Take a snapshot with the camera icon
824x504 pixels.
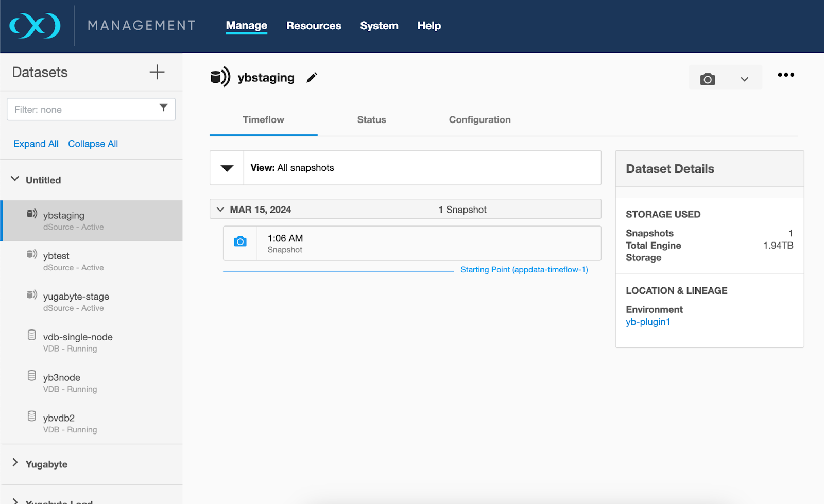point(708,79)
